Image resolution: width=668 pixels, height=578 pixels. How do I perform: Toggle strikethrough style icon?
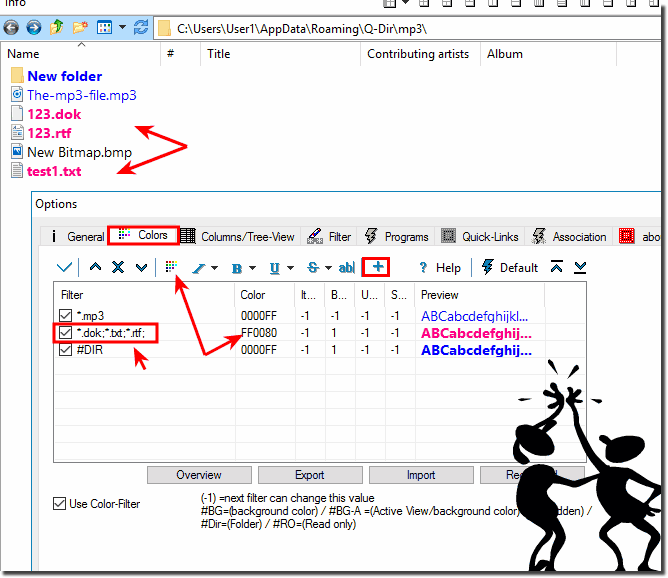point(313,268)
